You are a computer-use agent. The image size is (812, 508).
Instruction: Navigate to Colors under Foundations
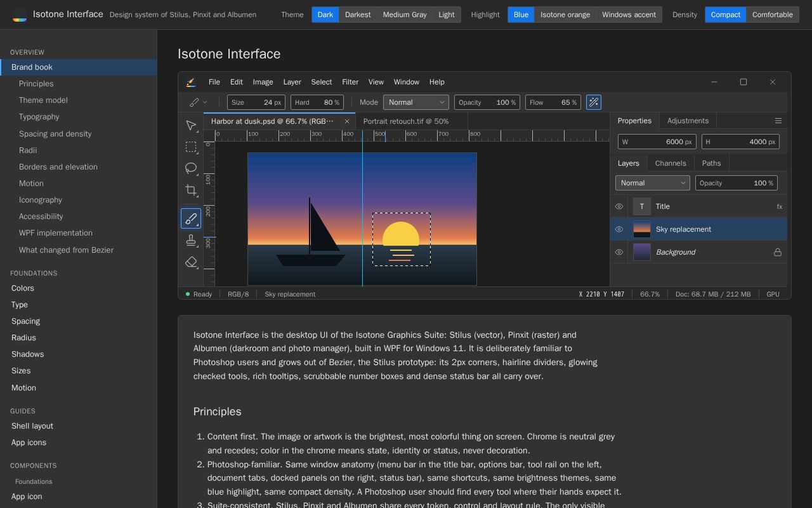point(79,288)
